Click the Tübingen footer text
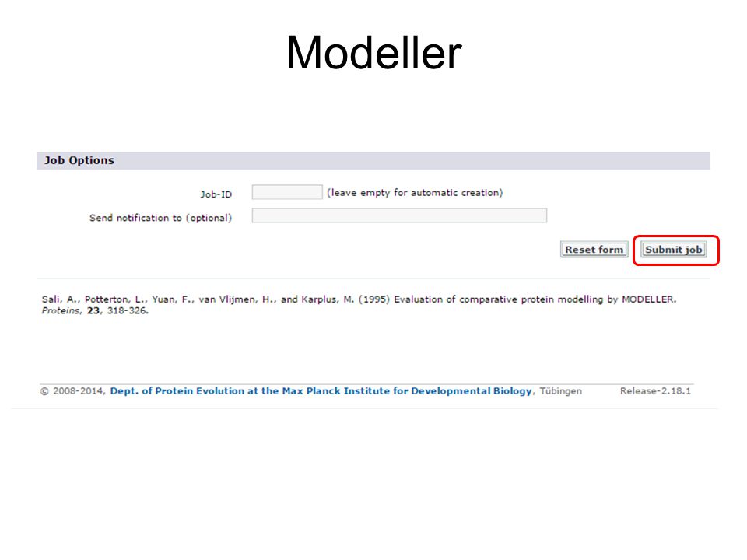 560,391
